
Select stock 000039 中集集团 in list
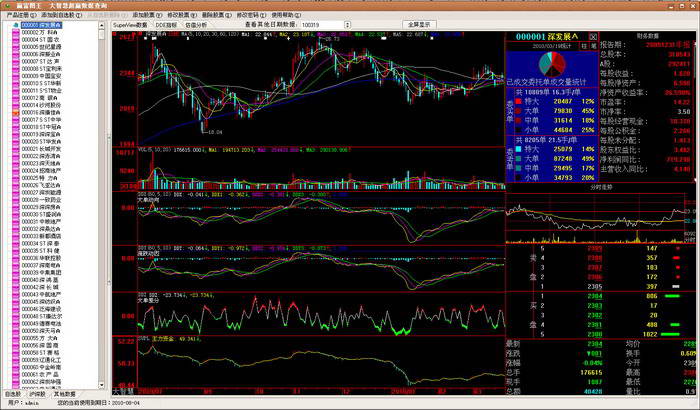coord(41,272)
